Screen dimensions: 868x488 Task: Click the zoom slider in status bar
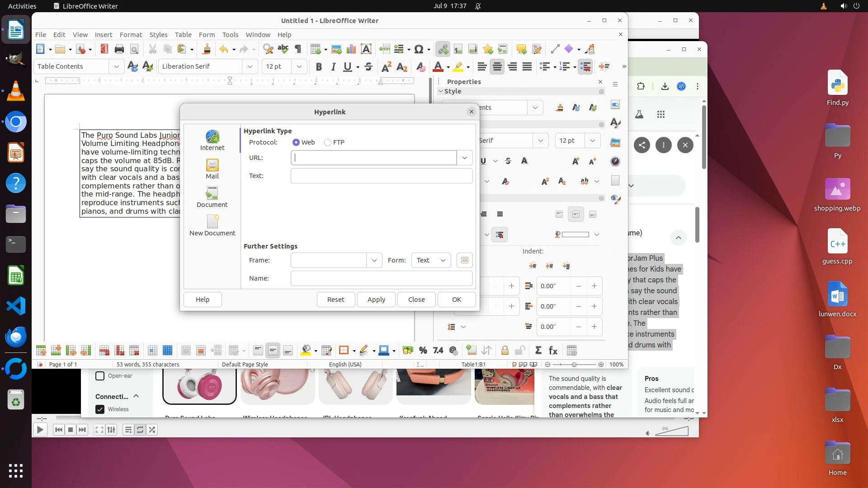point(574,365)
